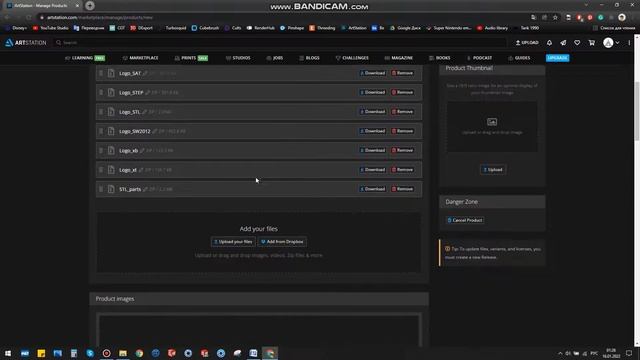Open the Pinshape bookmark

[292, 28]
